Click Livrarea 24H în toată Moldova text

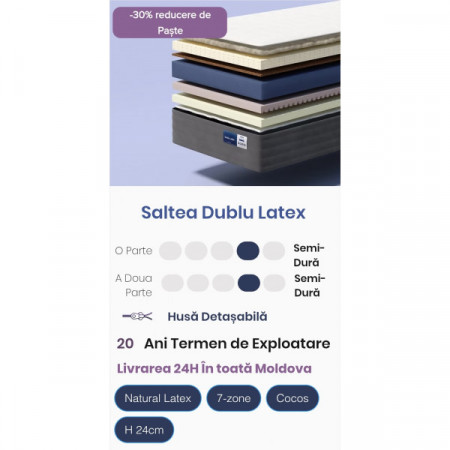(x=214, y=368)
